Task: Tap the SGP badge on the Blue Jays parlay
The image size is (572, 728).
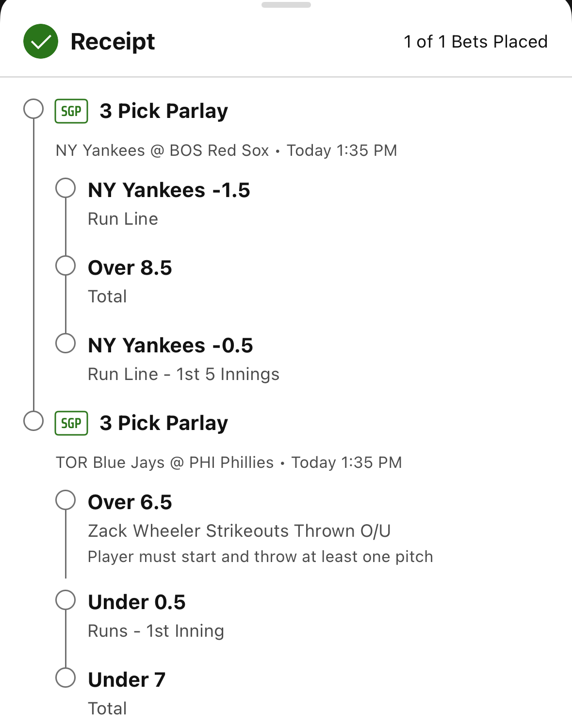Action: click(71, 423)
